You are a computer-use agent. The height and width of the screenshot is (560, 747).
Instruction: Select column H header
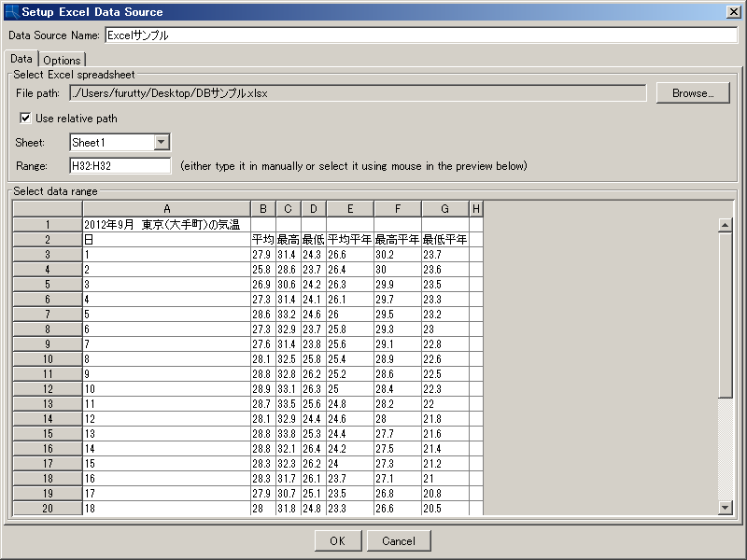click(476, 208)
